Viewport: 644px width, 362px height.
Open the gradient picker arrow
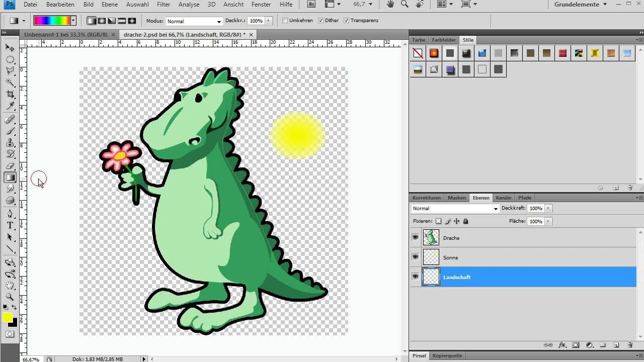point(73,21)
